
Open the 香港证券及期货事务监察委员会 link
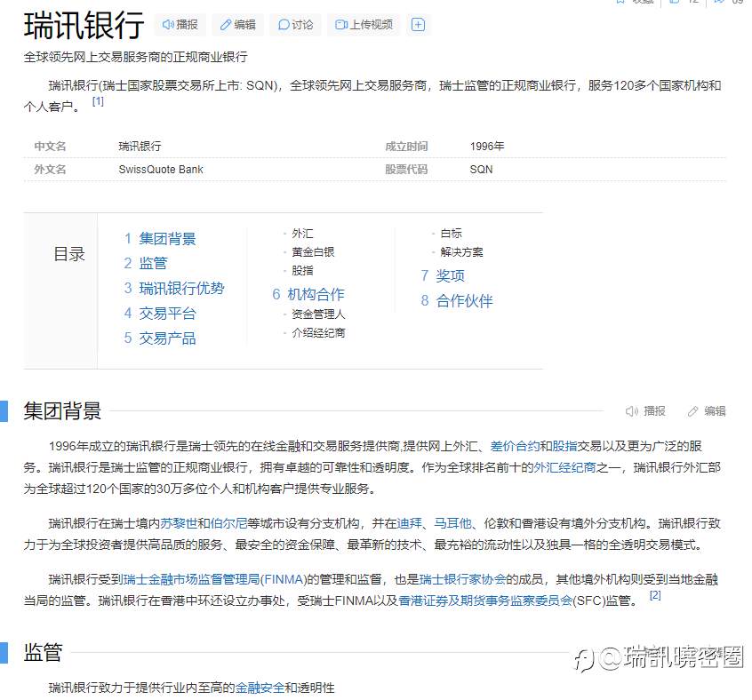tap(485, 601)
